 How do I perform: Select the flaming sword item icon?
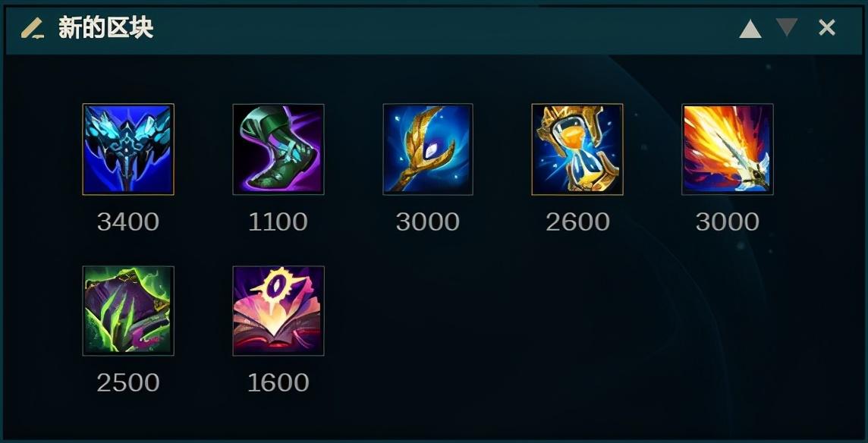coord(728,149)
